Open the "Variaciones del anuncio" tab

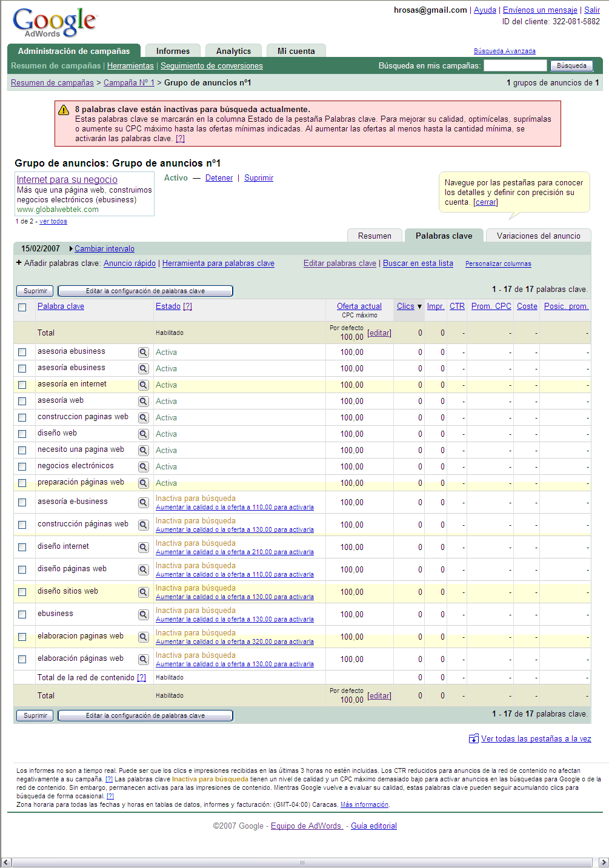tap(539, 236)
